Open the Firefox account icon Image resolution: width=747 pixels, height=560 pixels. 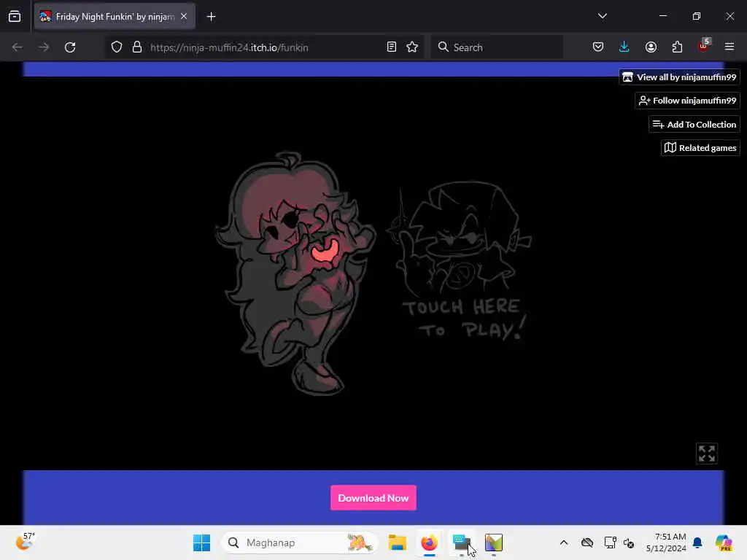click(x=651, y=47)
